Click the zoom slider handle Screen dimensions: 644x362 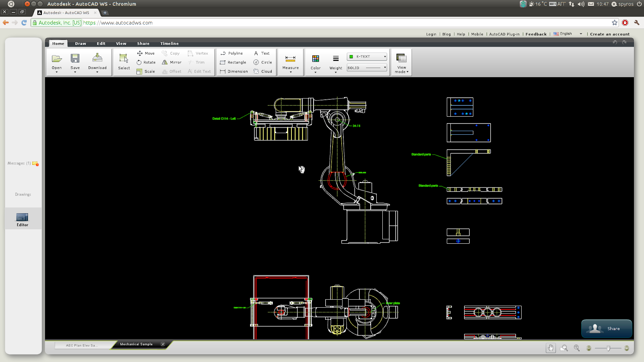point(609,348)
